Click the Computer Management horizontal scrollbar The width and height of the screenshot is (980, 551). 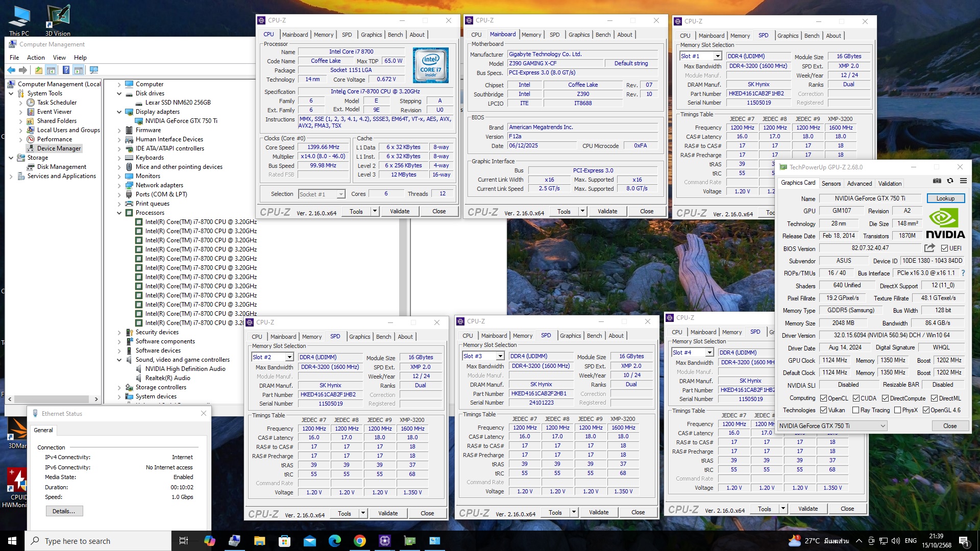51,399
